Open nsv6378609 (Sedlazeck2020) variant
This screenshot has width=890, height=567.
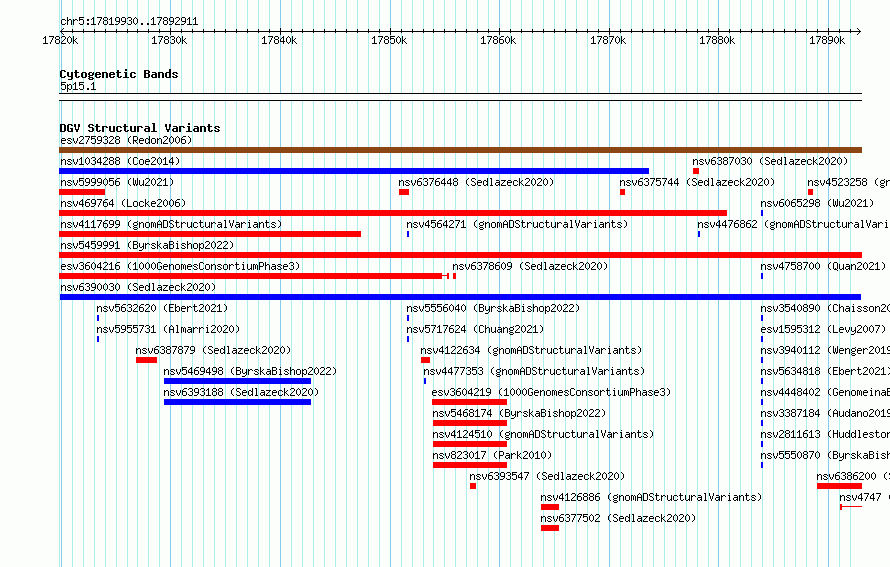coord(530,266)
